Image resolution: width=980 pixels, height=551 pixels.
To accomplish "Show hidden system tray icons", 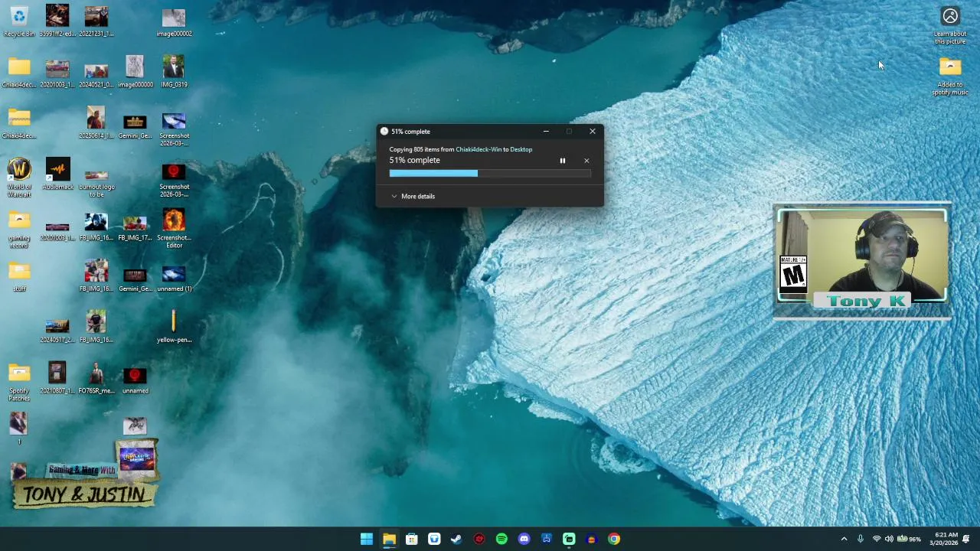I will pos(844,539).
